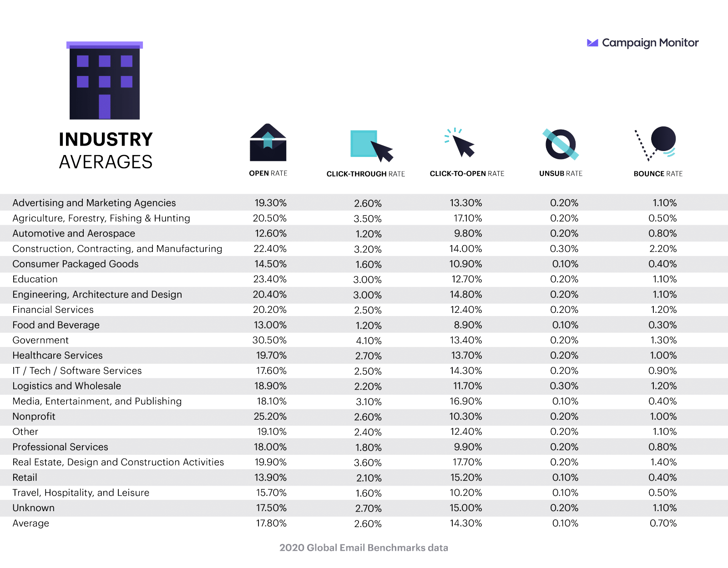Click the Bounce Rate bouncing ball icon
The image size is (728, 568).
click(655, 144)
